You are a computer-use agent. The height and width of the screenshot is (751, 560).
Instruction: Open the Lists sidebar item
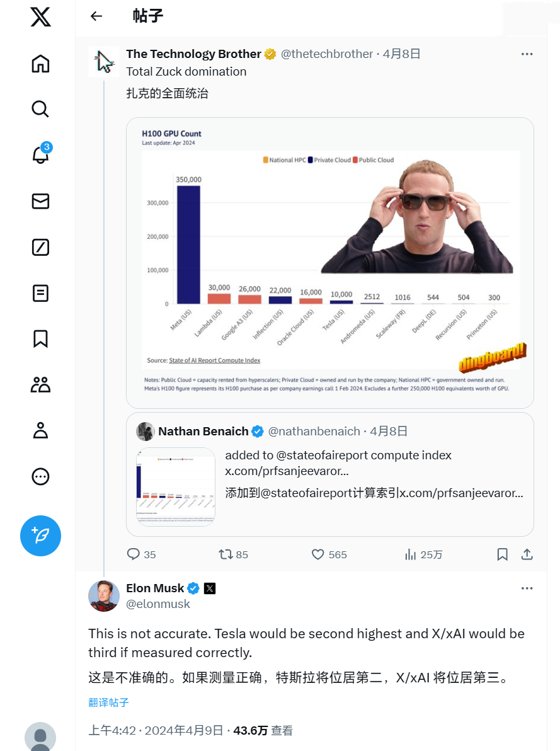pyautogui.click(x=40, y=293)
